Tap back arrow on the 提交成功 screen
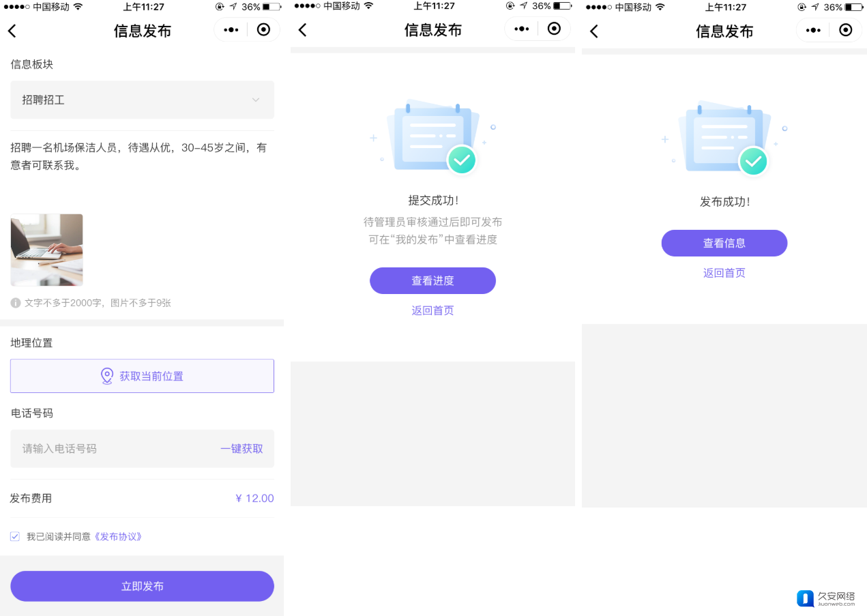This screenshot has height=616, width=867. pos(303,30)
